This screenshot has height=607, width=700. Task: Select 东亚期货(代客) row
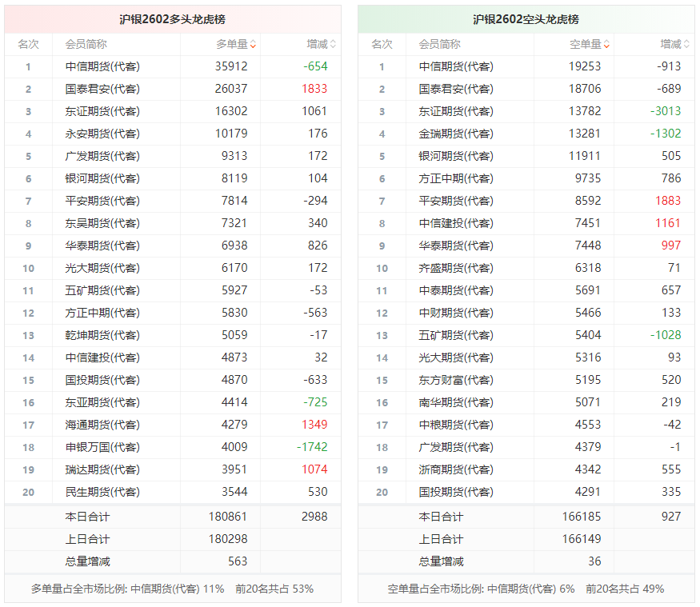(x=173, y=402)
